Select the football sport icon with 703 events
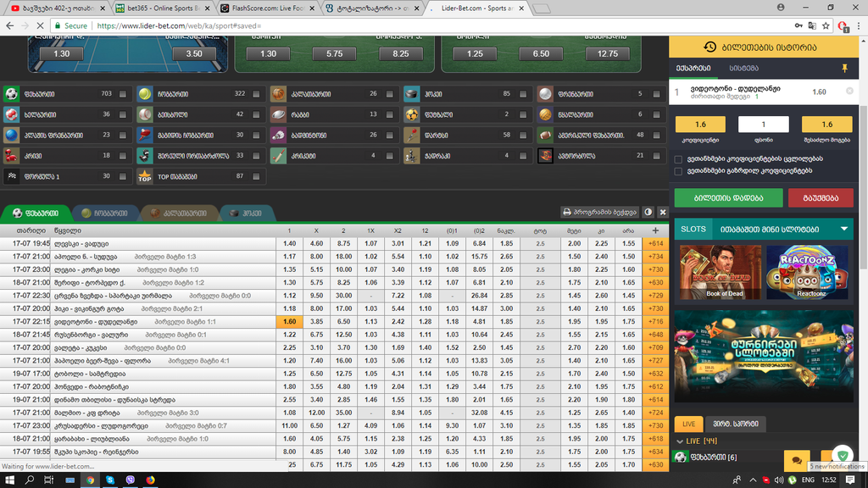Viewport: 868px width, 488px height. pyautogui.click(x=11, y=94)
